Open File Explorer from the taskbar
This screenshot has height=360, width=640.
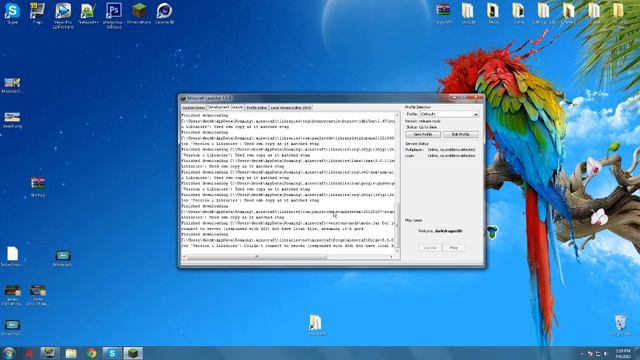71,353
